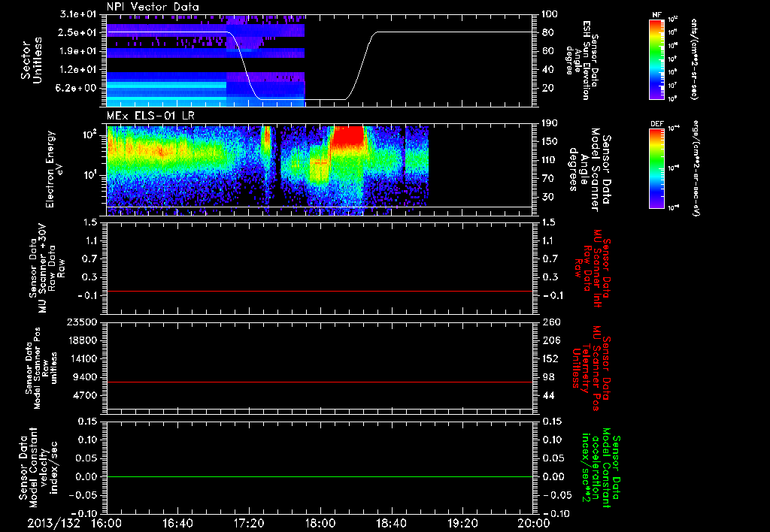Click the 20:00 time axis label

[x=534, y=523]
